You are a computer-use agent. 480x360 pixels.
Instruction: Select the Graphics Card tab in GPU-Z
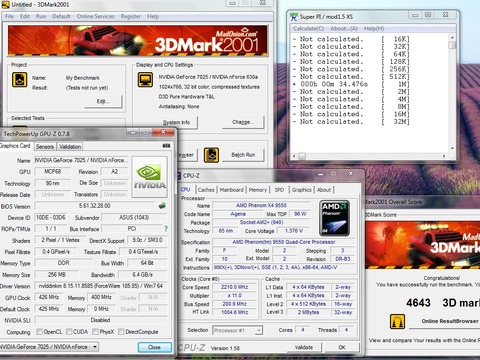point(15,146)
